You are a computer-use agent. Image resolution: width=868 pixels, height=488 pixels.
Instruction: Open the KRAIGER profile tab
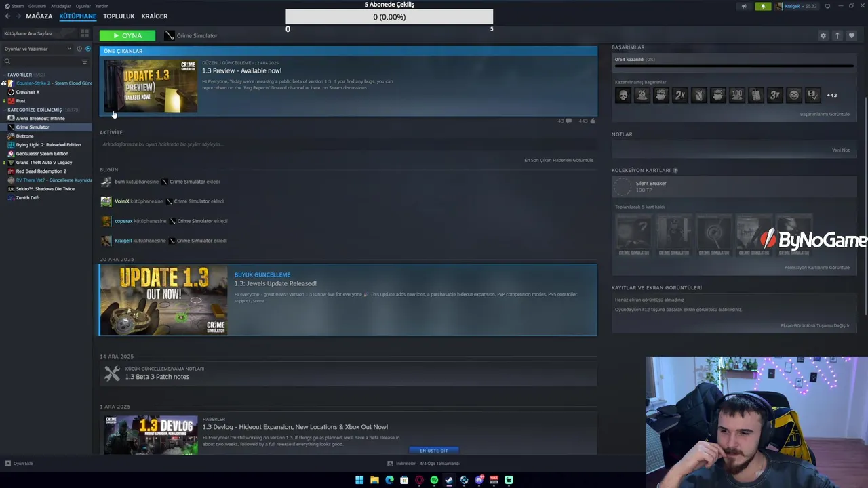(155, 16)
